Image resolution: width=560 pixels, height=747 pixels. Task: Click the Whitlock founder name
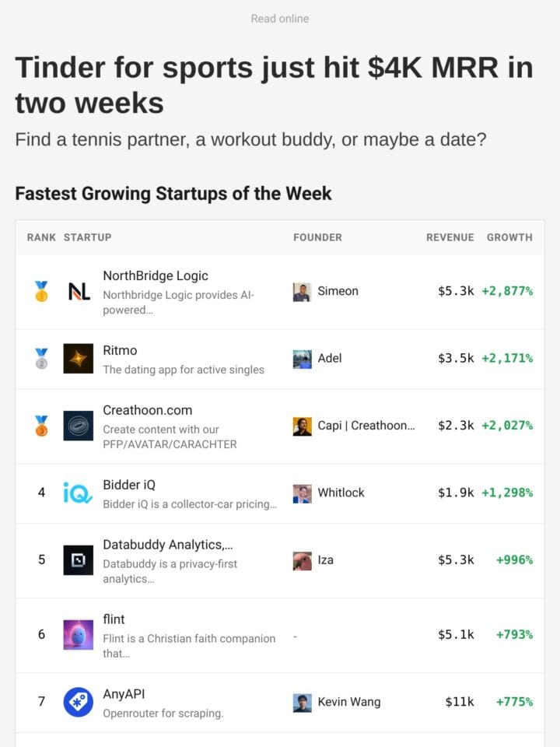click(341, 493)
